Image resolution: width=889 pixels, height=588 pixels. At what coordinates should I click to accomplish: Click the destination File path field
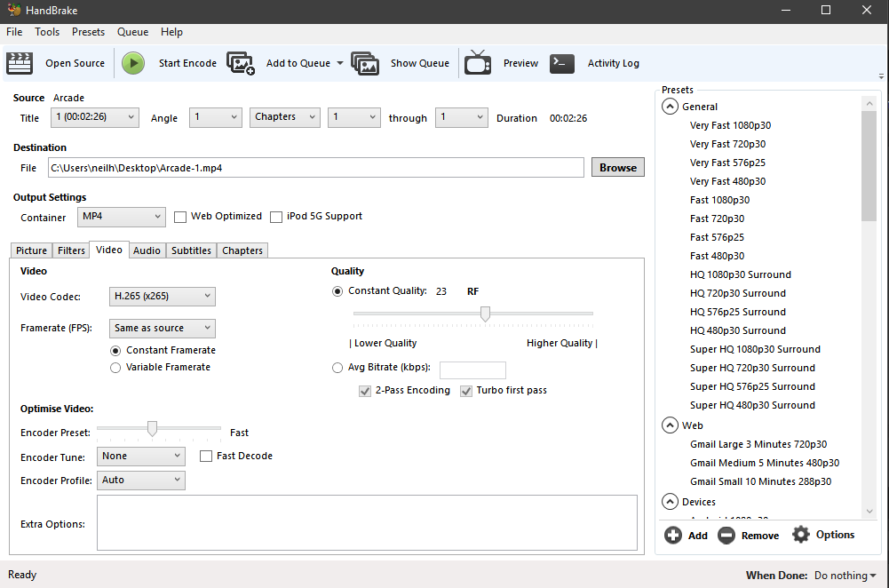pos(315,168)
